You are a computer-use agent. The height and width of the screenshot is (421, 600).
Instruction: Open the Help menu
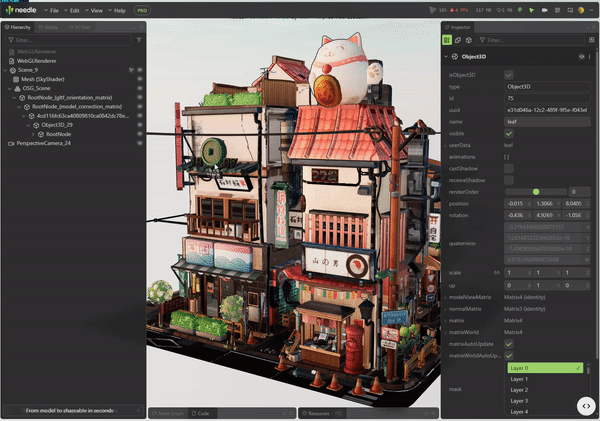(117, 10)
